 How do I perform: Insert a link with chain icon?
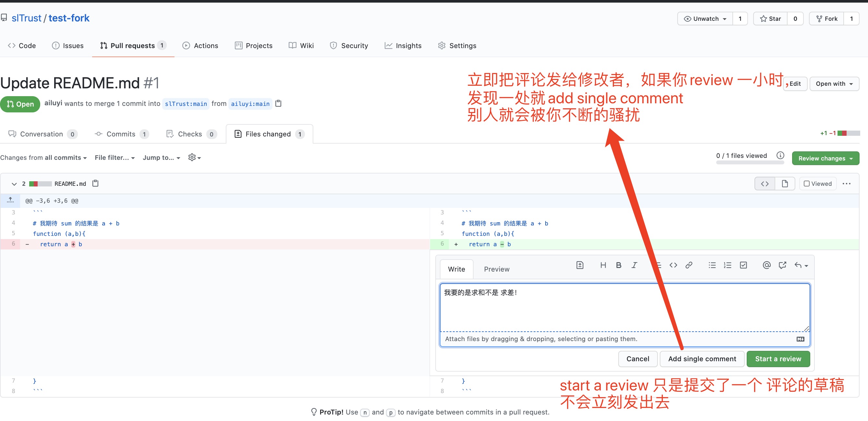tap(689, 265)
